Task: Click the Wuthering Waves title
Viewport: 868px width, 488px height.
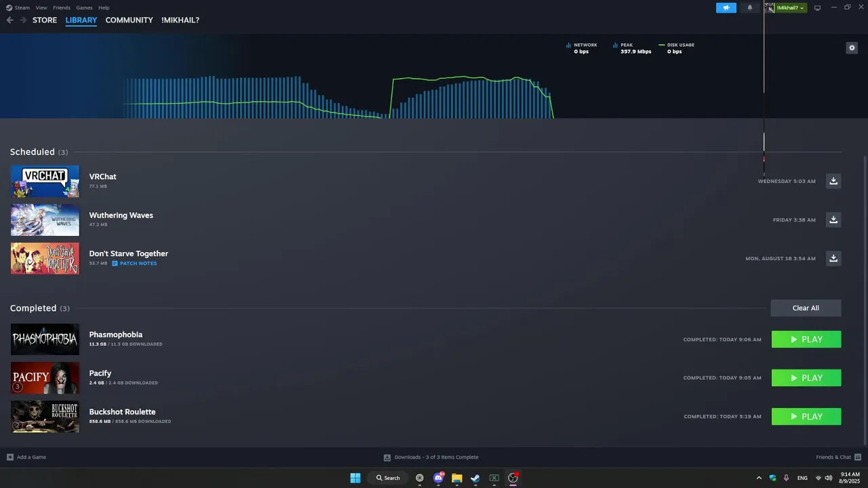Action: pyautogui.click(x=121, y=215)
